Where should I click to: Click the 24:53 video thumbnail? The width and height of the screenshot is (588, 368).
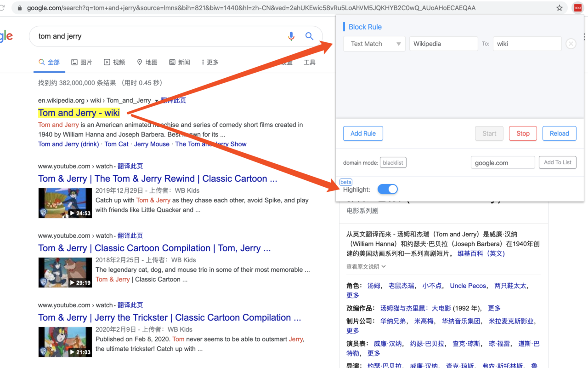pyautogui.click(x=65, y=203)
